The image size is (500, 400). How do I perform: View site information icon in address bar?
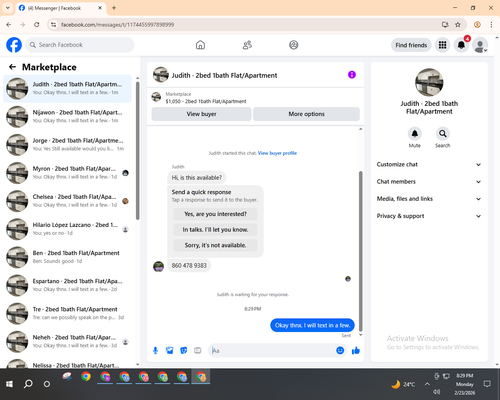(53, 25)
